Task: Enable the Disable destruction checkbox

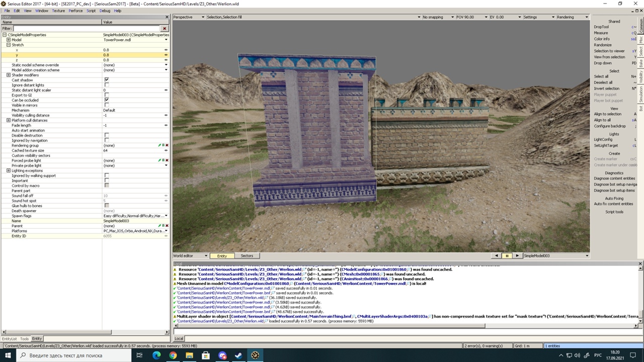Action: 107,135
